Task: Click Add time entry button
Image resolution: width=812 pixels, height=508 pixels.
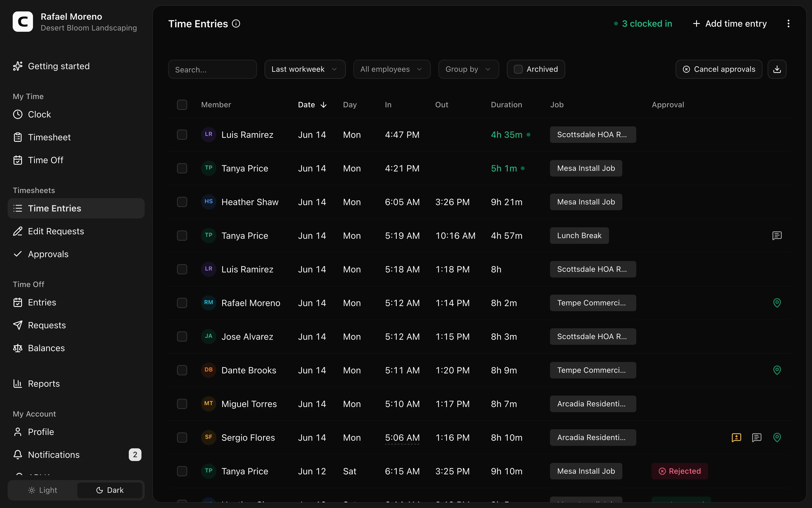Action: click(730, 23)
